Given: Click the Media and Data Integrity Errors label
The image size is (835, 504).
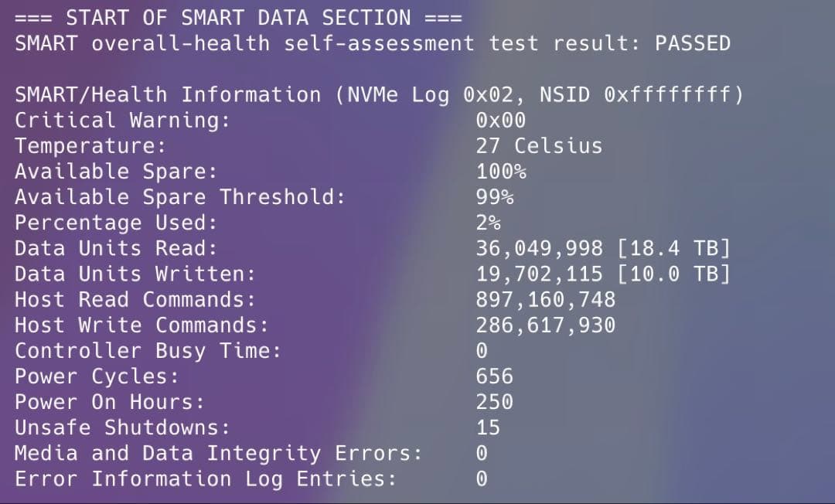Looking at the screenshot, I should 219,453.
